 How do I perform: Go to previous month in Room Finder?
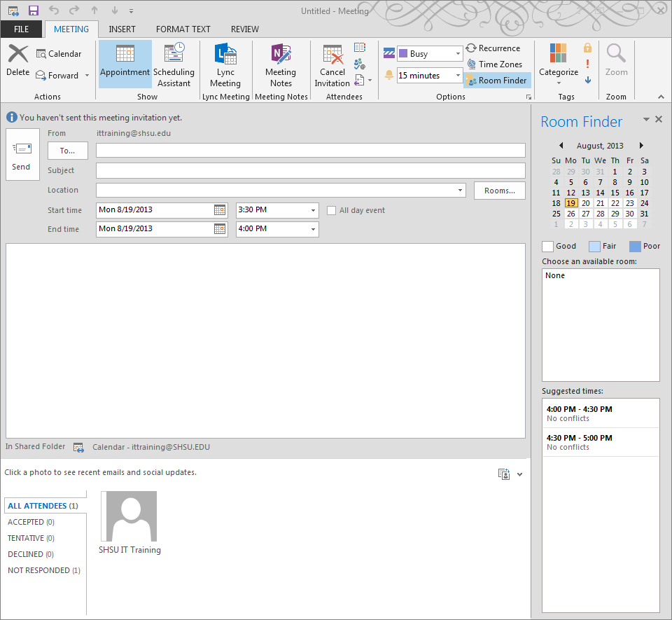[x=561, y=146]
